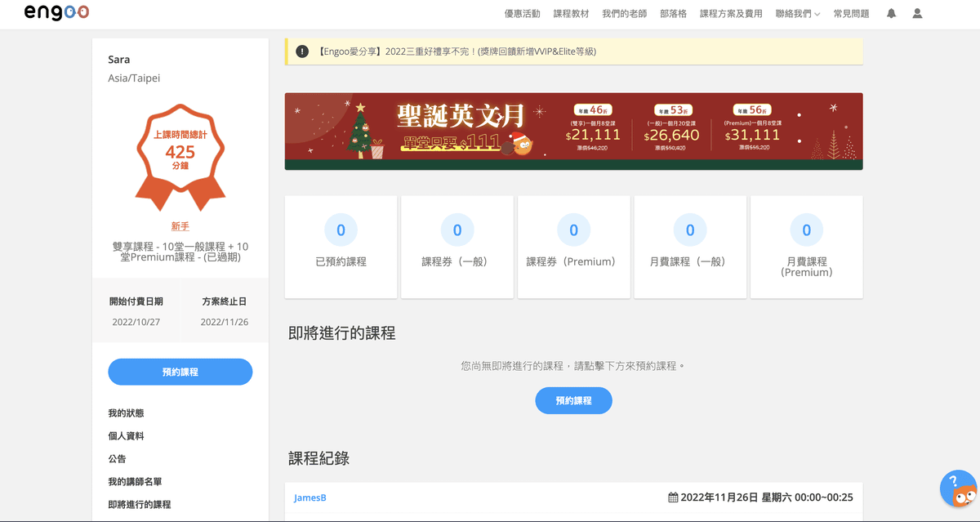Open the user account profile icon
Image resolution: width=980 pixels, height=522 pixels.
point(917,14)
